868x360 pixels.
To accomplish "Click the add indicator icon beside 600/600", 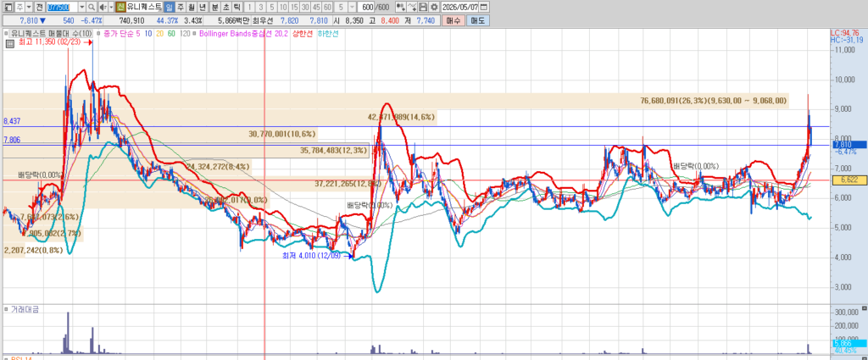I will (x=400, y=7).
